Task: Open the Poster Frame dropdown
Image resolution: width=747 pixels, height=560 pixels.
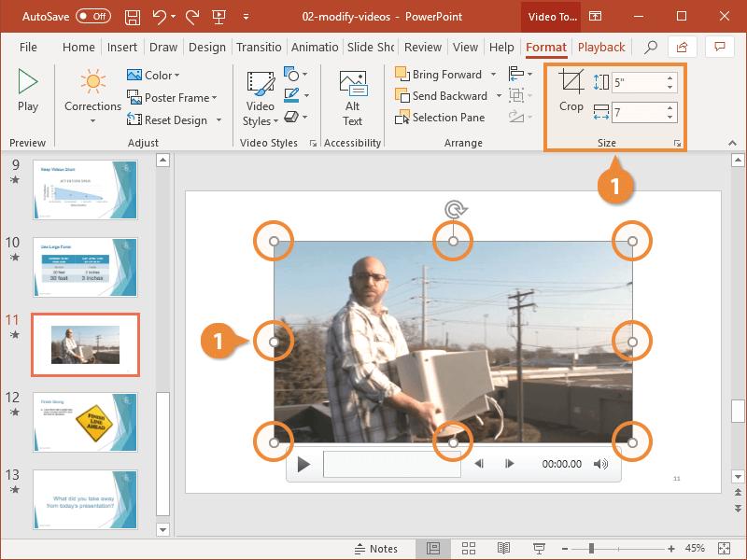Action: coord(172,98)
